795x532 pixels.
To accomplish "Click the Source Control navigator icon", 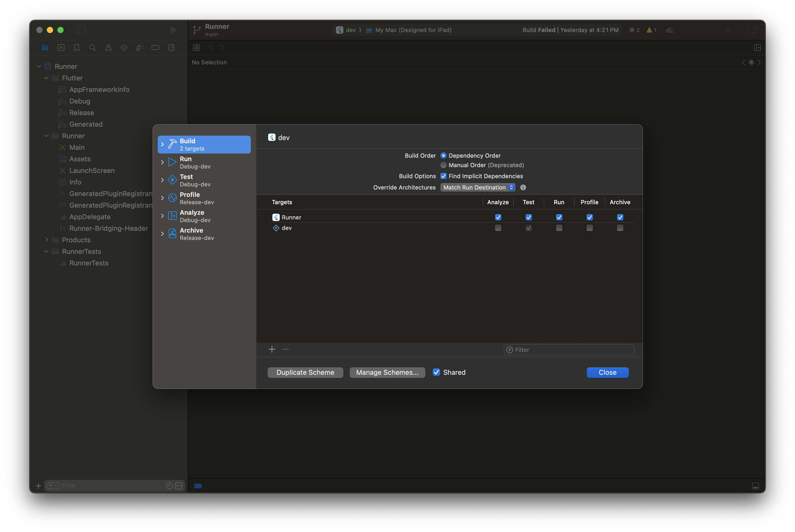I will 61,48.
